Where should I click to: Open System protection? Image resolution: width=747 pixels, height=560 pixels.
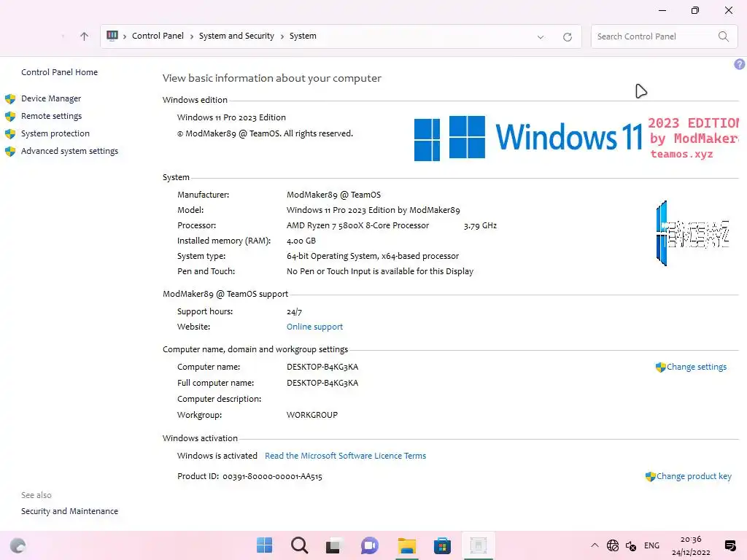pyautogui.click(x=55, y=134)
